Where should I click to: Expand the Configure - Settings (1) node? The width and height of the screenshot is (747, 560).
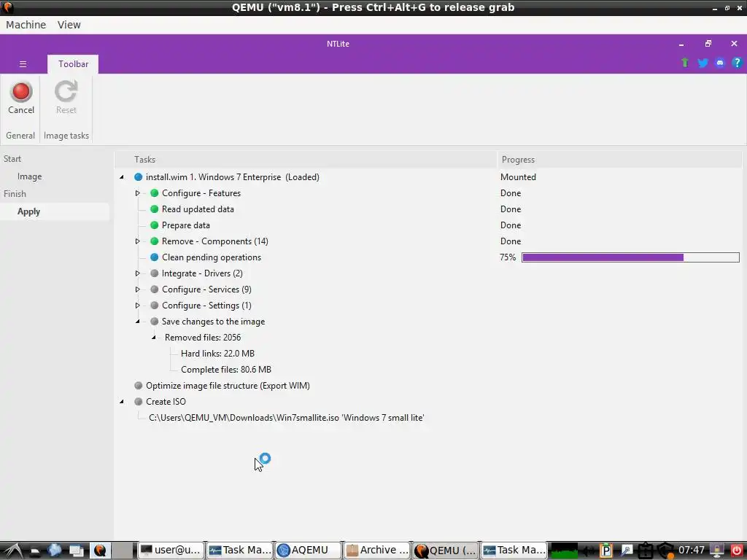point(138,306)
